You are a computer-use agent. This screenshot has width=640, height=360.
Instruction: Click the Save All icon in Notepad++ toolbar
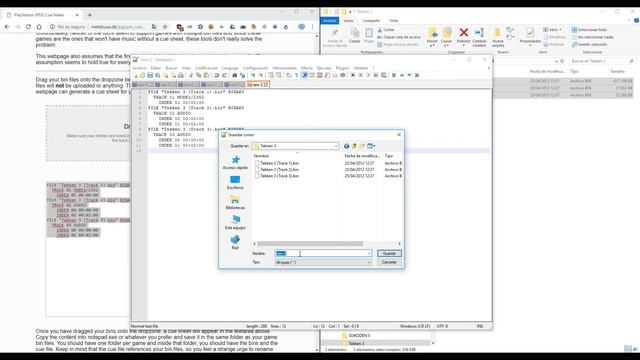pyautogui.click(x=158, y=75)
